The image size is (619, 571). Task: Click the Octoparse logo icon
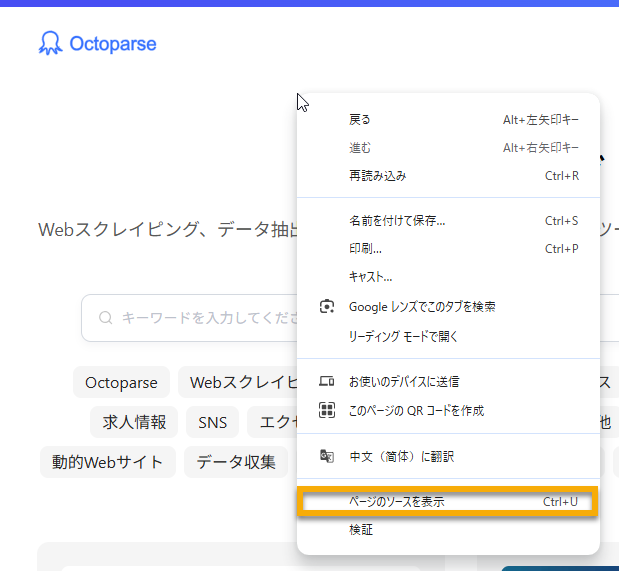tap(50, 43)
